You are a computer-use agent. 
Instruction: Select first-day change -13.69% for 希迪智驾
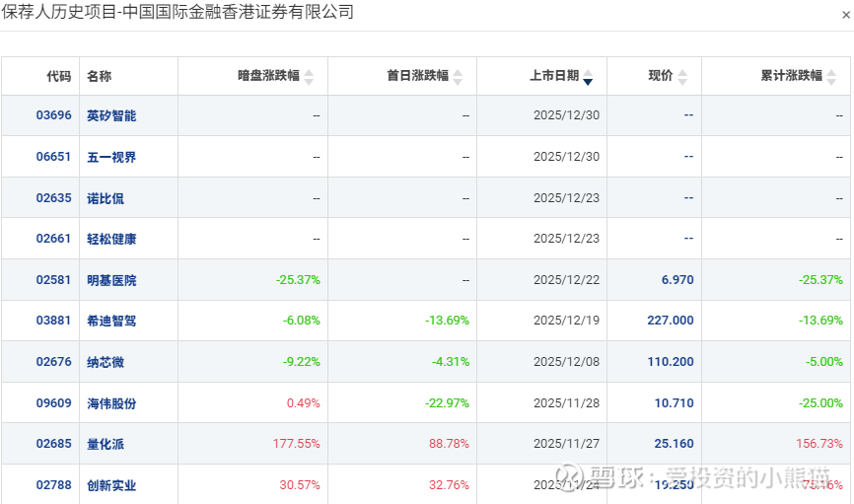point(447,321)
